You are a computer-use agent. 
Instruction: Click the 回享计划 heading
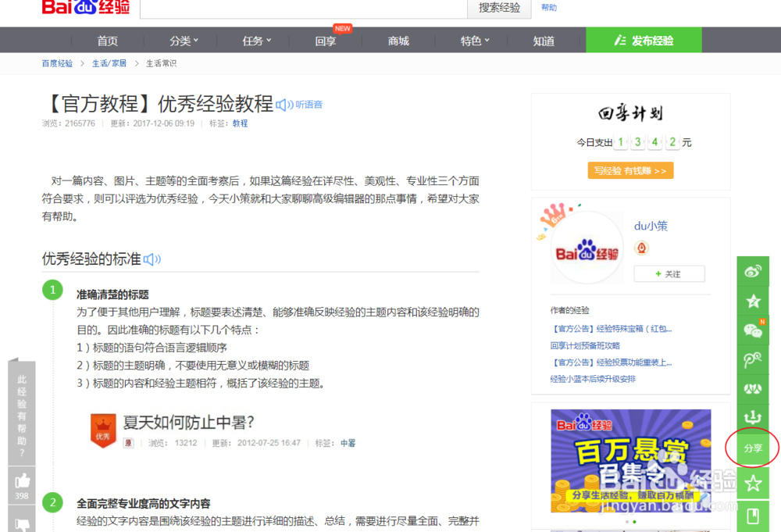point(630,113)
